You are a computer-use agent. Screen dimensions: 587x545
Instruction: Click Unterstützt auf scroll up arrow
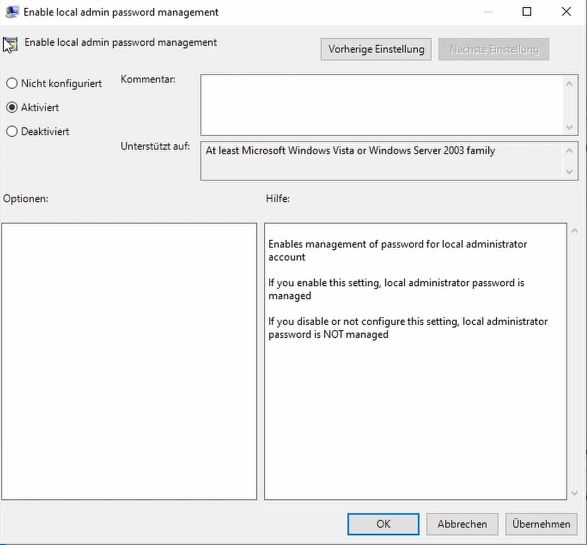point(569,150)
